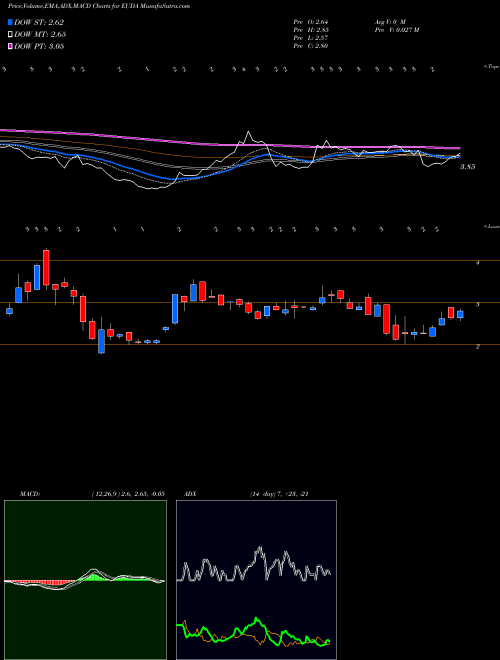The height and width of the screenshot is (660, 500).
Task: Open the green MACD indicator chart panel
Action: pos(85,580)
